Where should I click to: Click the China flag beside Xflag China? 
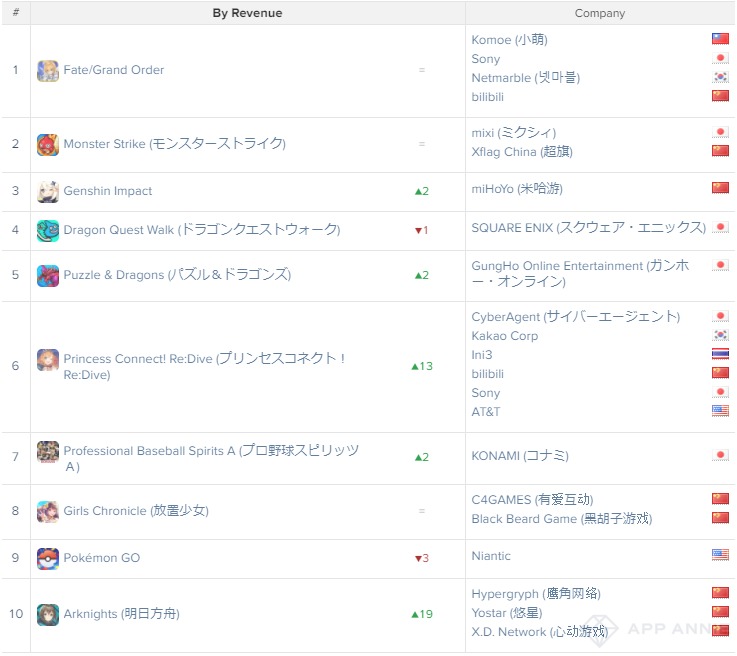coord(720,151)
